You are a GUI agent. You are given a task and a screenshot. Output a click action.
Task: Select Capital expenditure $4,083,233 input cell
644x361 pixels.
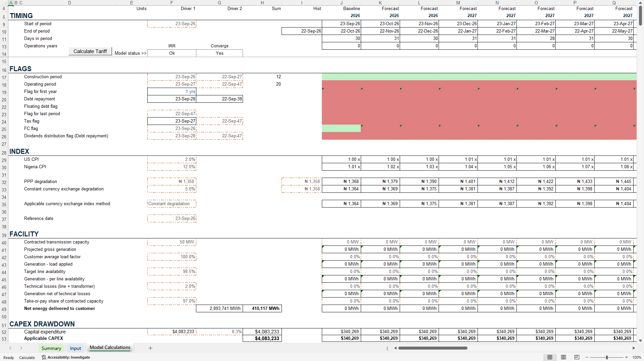point(172,332)
